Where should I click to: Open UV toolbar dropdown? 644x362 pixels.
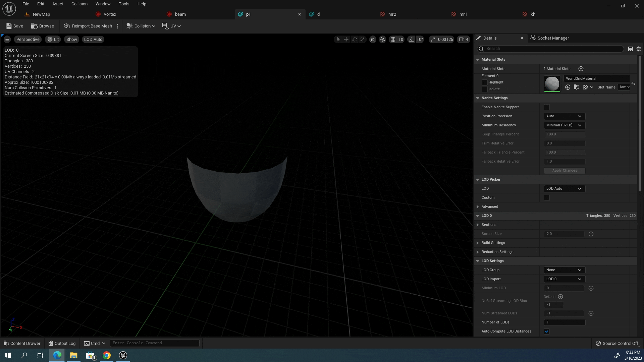point(171,26)
